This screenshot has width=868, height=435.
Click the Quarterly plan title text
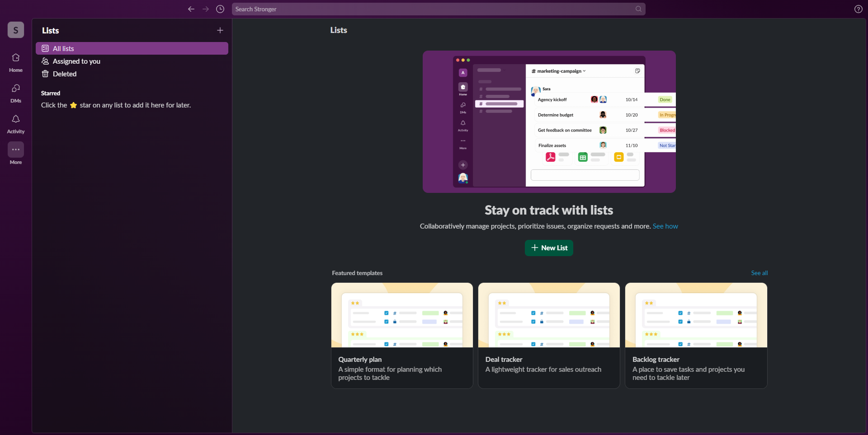pyautogui.click(x=360, y=359)
